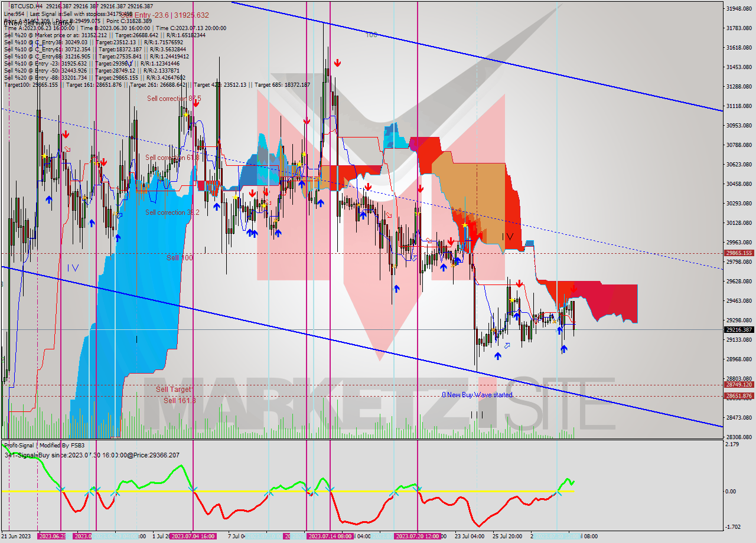This screenshot has width=756, height=543.
Task: Click the 29463.080 price axis value
Action: pyautogui.click(x=739, y=300)
